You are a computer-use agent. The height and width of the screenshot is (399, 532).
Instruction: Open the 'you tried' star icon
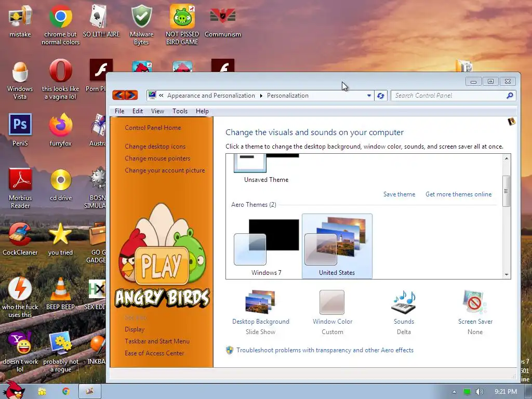tap(60, 234)
